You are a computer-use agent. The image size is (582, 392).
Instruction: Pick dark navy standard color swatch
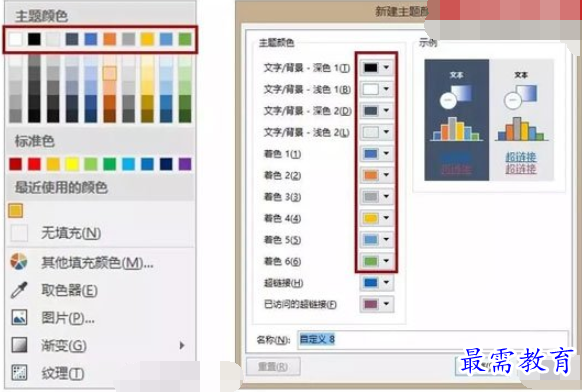tap(166, 164)
